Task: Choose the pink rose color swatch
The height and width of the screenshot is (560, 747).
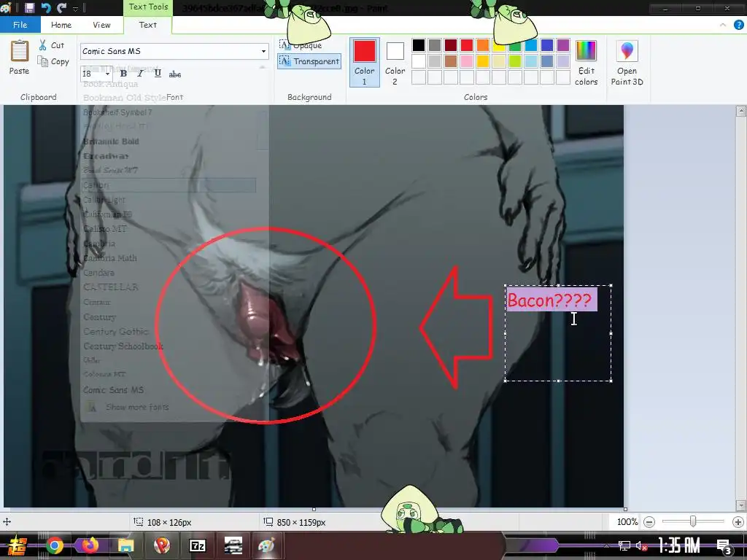Action: 467,61
